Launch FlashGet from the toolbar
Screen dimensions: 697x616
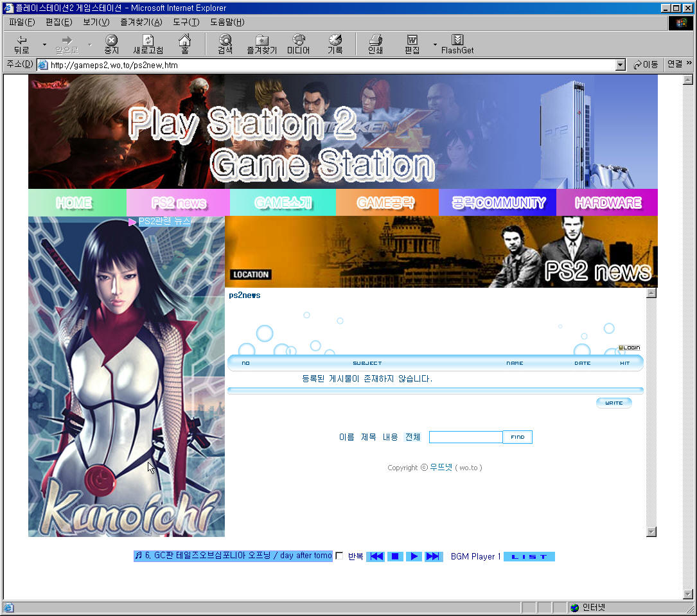[457, 44]
